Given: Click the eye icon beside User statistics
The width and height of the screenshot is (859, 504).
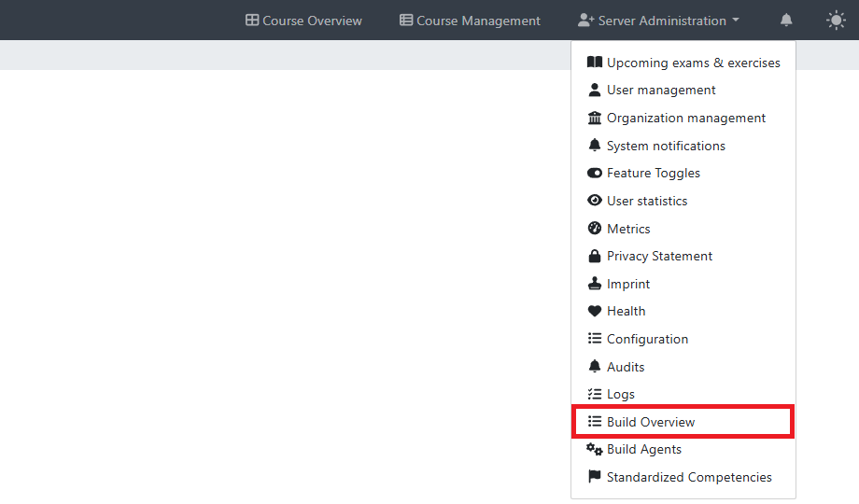Looking at the screenshot, I should tap(595, 201).
